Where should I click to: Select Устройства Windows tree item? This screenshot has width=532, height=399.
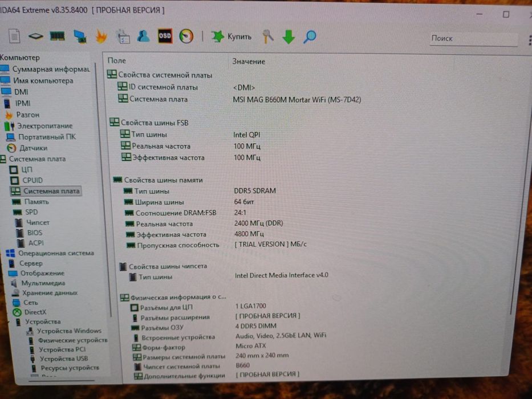coord(64,331)
